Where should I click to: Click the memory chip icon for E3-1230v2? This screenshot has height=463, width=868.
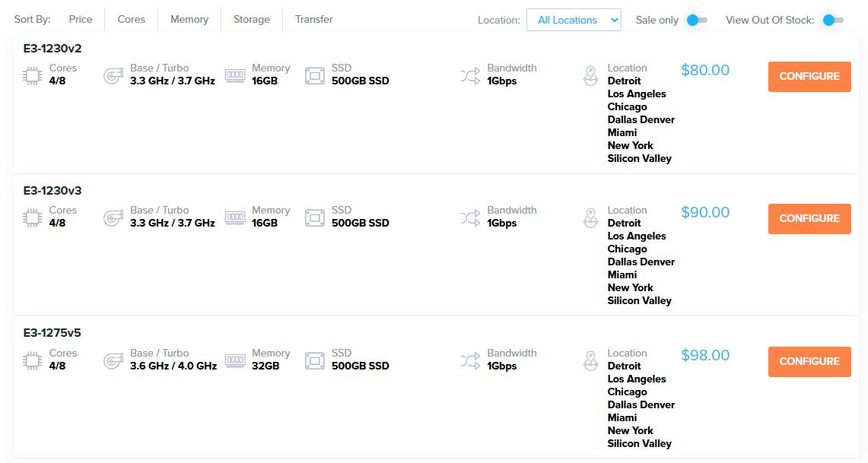(235, 75)
